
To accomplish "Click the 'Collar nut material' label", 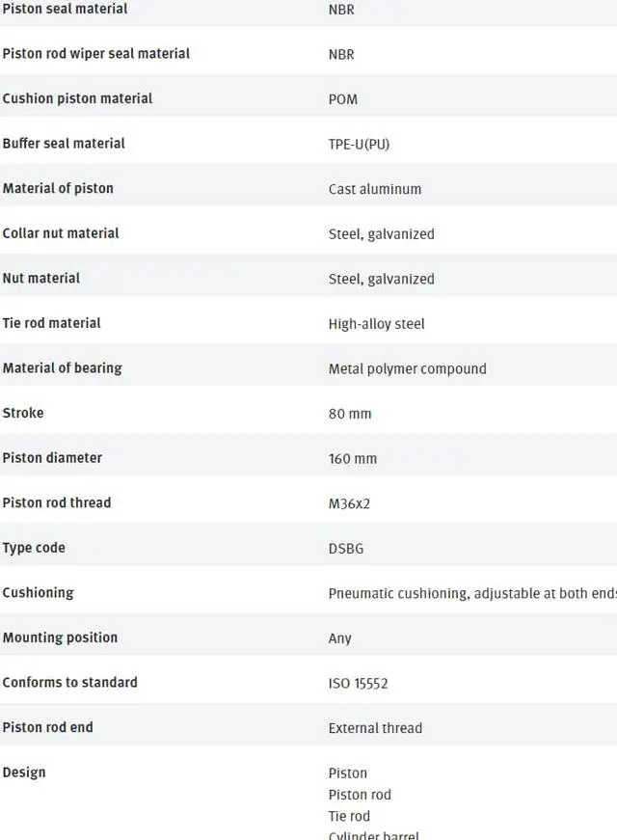I will pyautogui.click(x=61, y=233).
